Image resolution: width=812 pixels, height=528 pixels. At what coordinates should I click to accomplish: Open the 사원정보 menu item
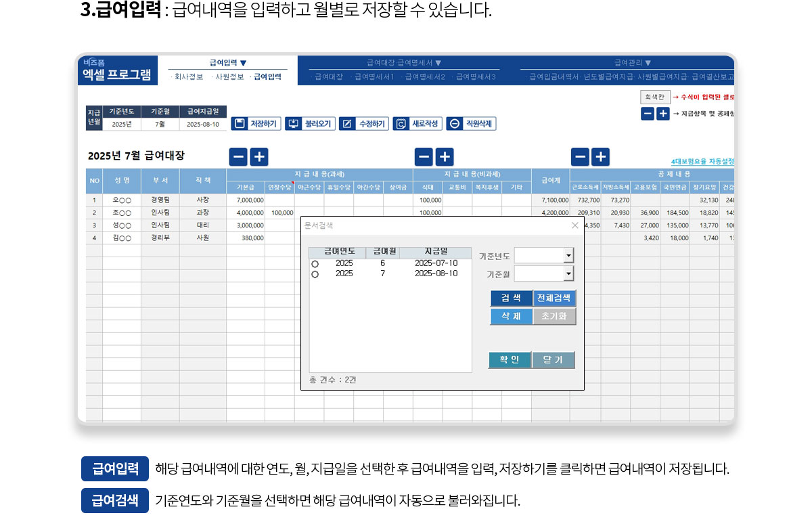click(229, 77)
